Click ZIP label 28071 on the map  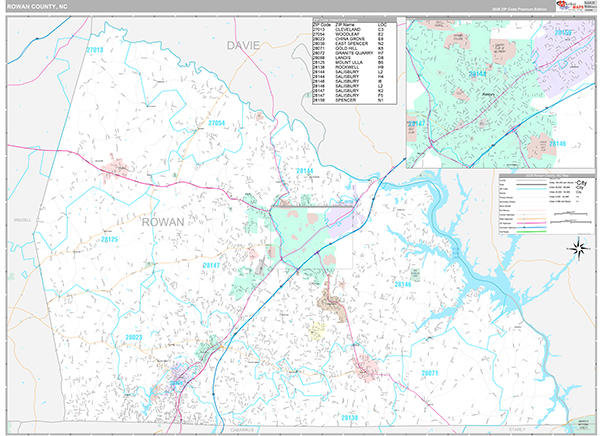(x=430, y=373)
